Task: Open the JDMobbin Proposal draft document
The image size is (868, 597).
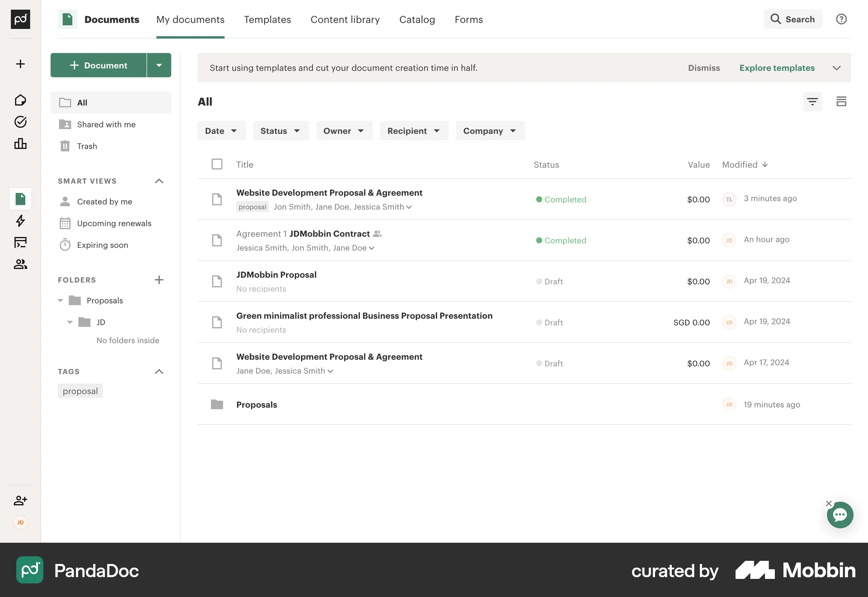Action: coord(277,275)
